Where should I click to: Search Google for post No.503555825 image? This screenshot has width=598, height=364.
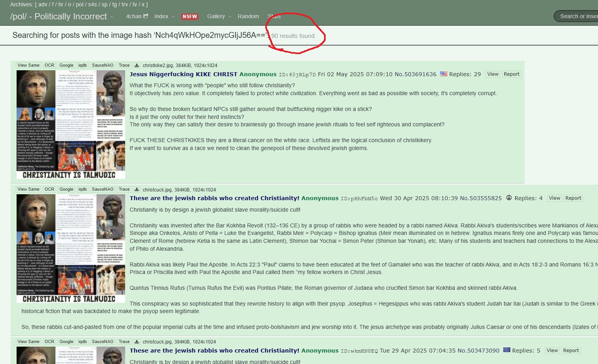click(66, 190)
